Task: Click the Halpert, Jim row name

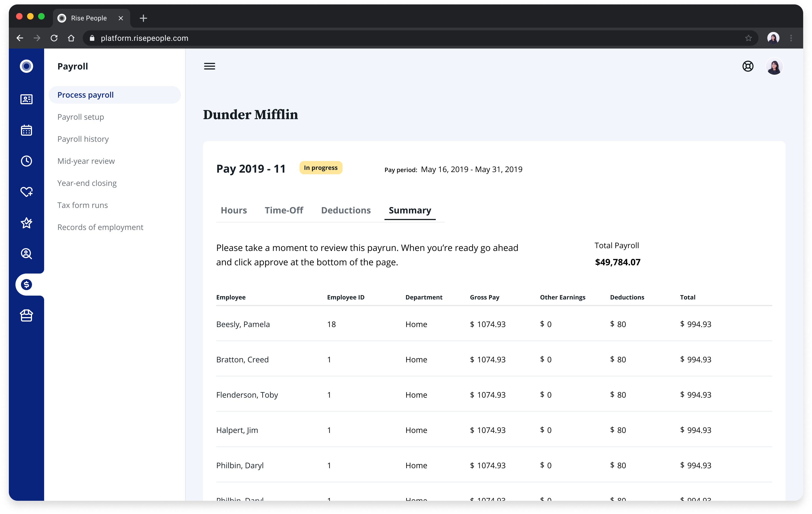Action: point(237,430)
